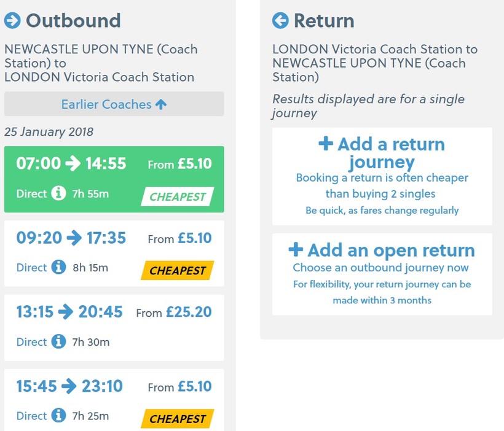Open info icon for 15:45 departure
This screenshot has height=431, width=504.
[58, 416]
